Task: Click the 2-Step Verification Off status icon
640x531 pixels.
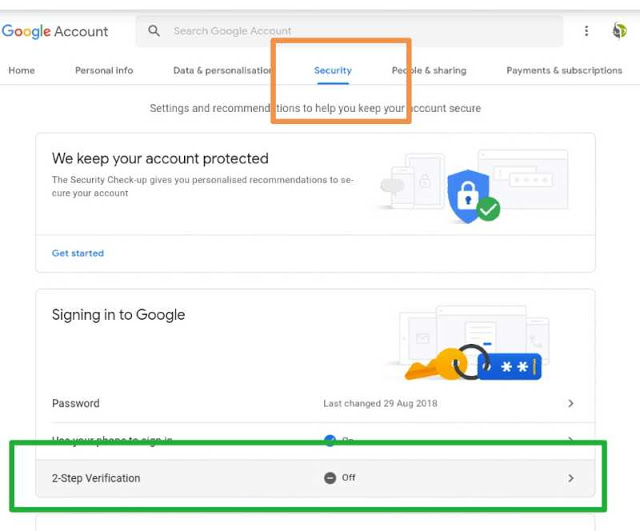Action: [x=330, y=478]
